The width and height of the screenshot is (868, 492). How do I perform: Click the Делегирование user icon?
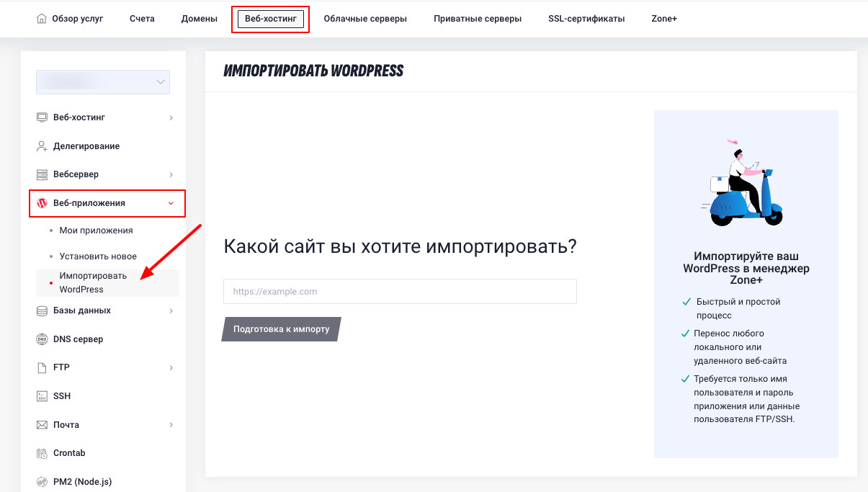tap(42, 146)
